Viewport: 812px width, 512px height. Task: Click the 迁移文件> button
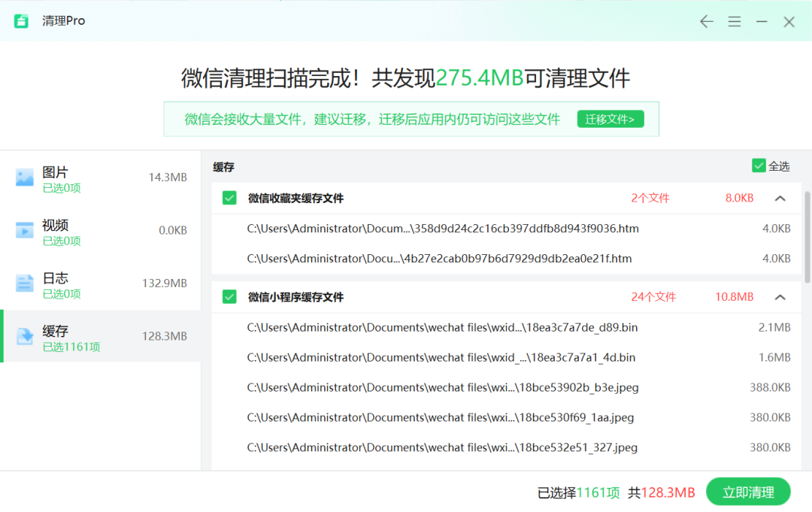click(x=611, y=119)
